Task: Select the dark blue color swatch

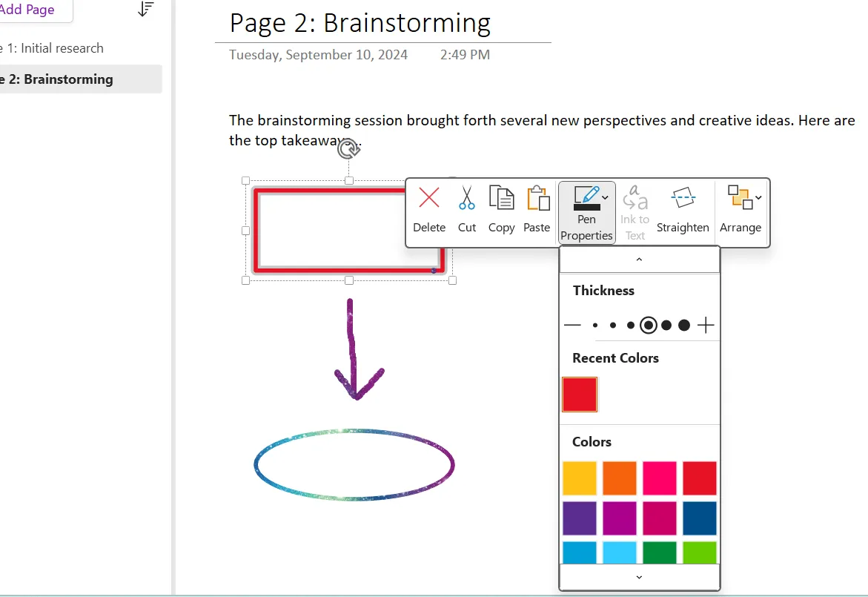Action: pos(700,518)
